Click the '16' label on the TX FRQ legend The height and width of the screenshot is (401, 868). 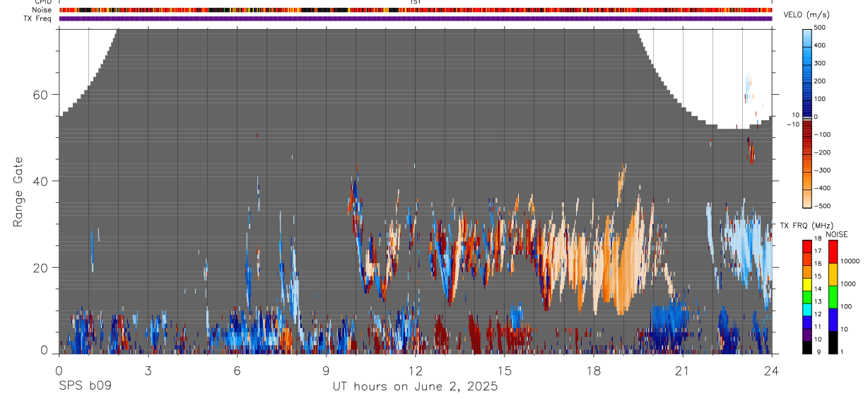click(819, 263)
